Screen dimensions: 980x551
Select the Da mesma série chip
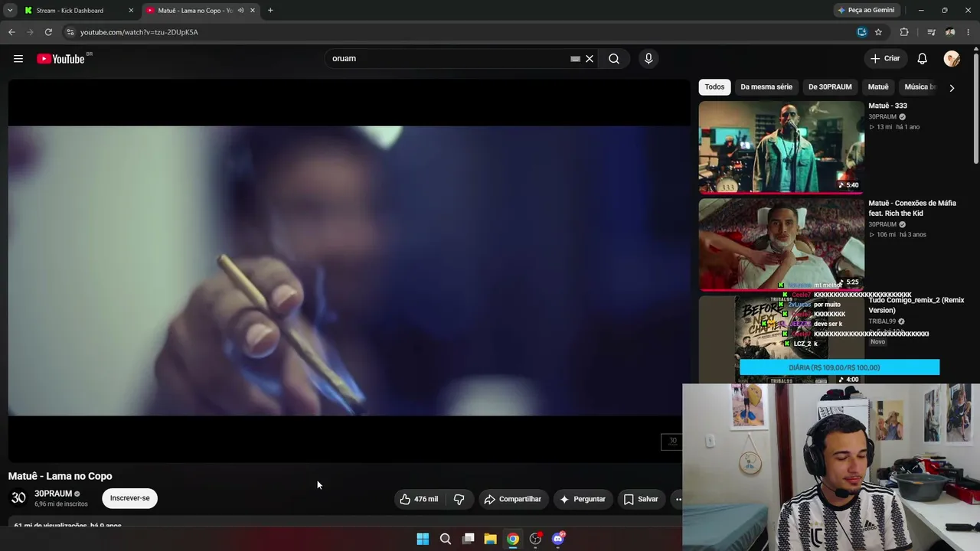pyautogui.click(x=766, y=87)
